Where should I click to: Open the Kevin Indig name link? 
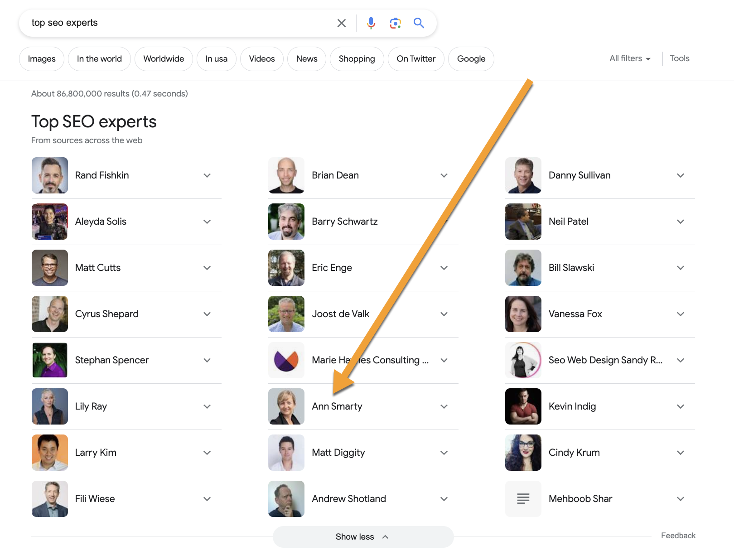click(x=572, y=406)
